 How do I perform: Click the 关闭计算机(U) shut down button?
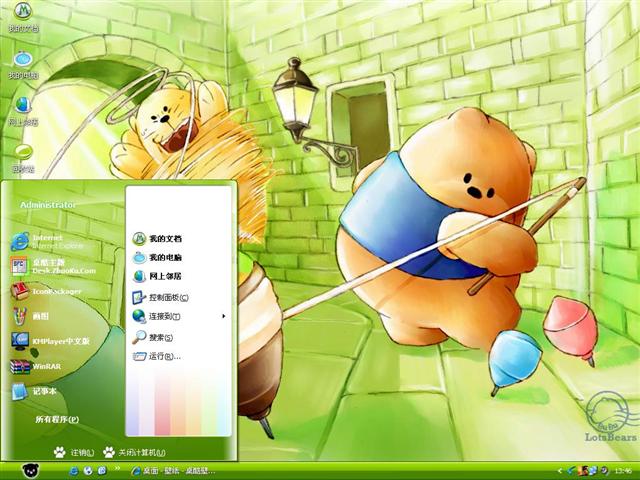[x=134, y=452]
